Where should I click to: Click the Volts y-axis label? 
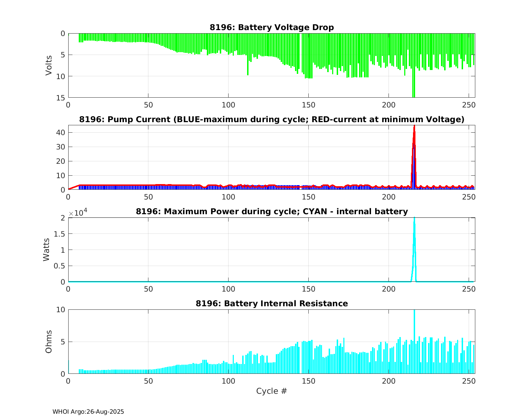coord(49,65)
